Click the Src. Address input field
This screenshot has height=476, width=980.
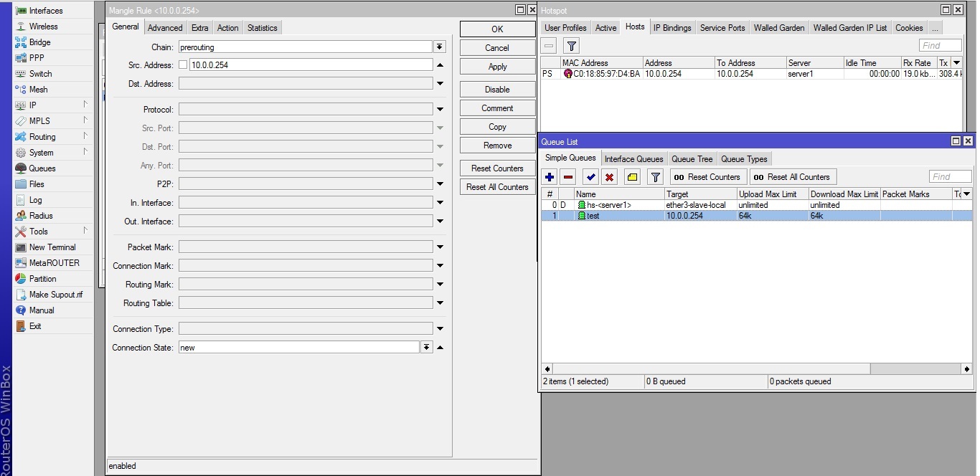(311, 65)
